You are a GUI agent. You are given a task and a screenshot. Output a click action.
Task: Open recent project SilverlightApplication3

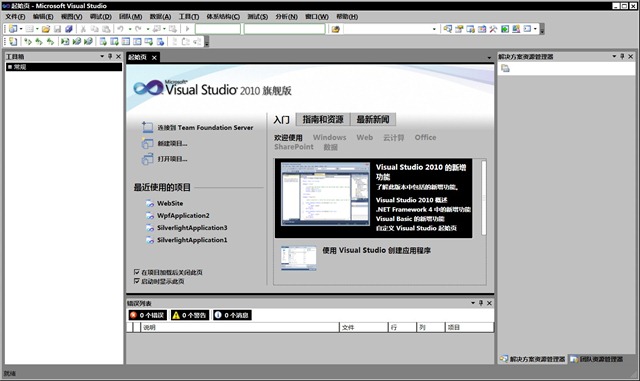[192, 227]
